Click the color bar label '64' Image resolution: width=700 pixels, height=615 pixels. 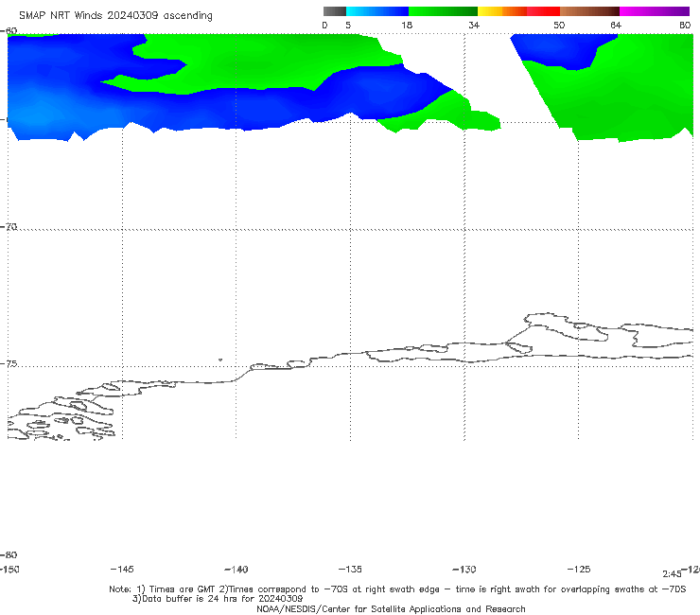[616, 26]
